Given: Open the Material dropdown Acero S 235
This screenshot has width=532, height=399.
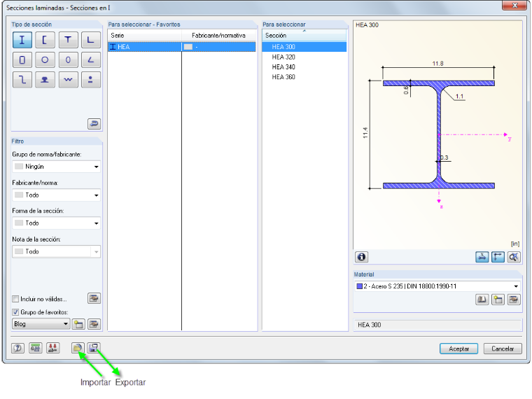Looking at the screenshot, I should pos(437,286).
